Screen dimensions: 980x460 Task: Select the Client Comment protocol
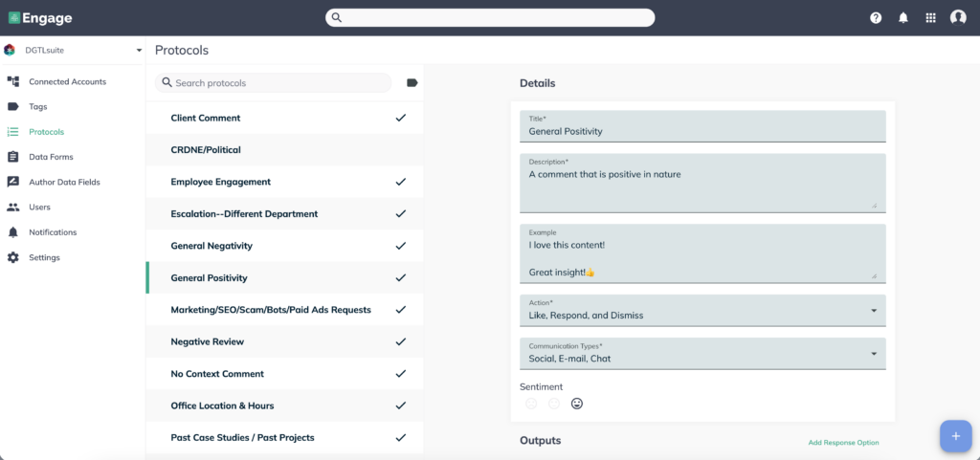coord(284,118)
